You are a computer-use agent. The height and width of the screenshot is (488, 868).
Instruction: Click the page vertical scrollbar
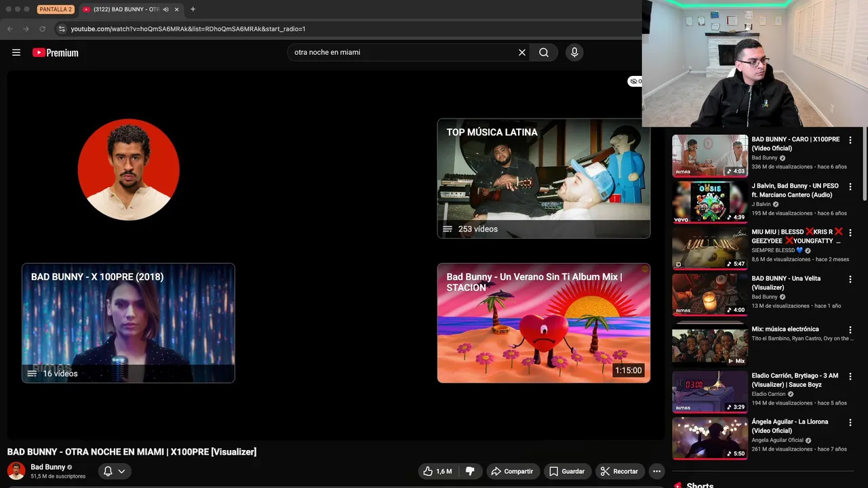coord(865,163)
